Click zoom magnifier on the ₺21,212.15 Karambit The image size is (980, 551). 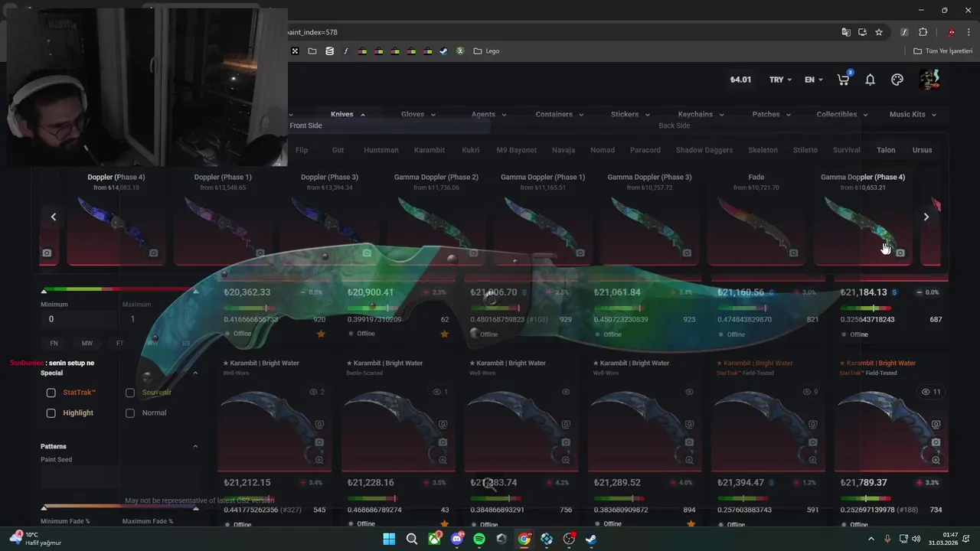[319, 460]
